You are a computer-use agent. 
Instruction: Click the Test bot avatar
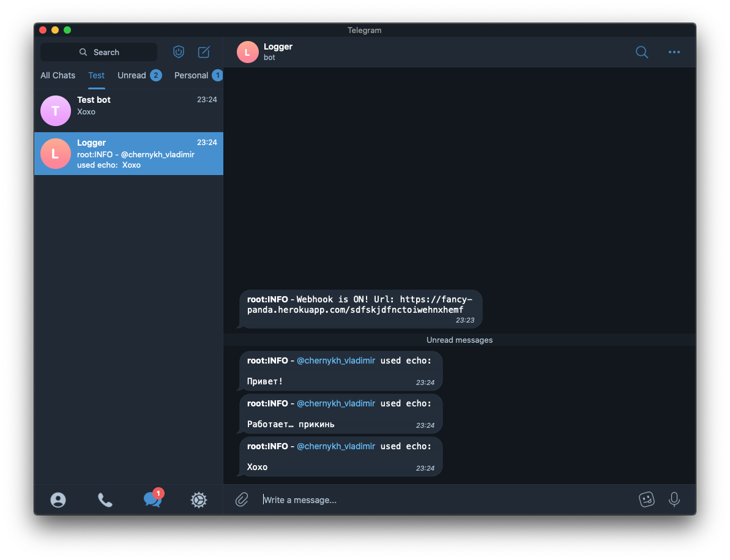coord(56,111)
